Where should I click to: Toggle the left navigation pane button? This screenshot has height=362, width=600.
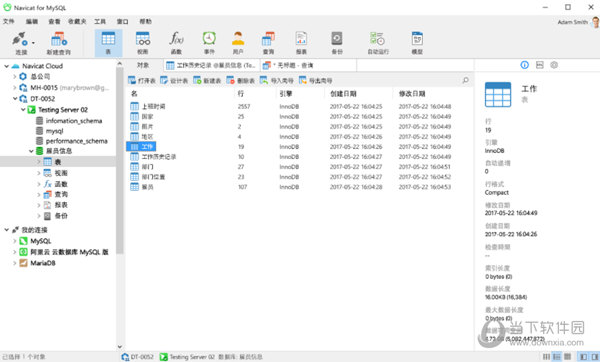[584, 357]
